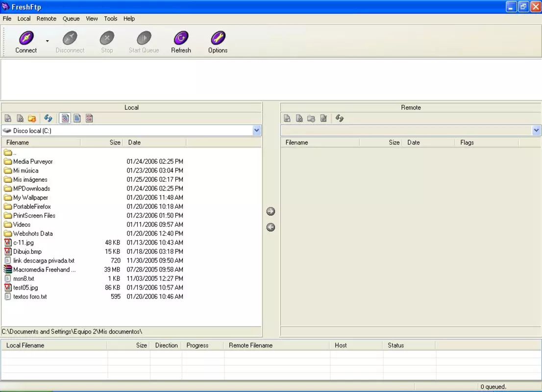Image resolution: width=542 pixels, height=392 pixels.
Task: Sort local files by Date column
Action: (x=154, y=143)
